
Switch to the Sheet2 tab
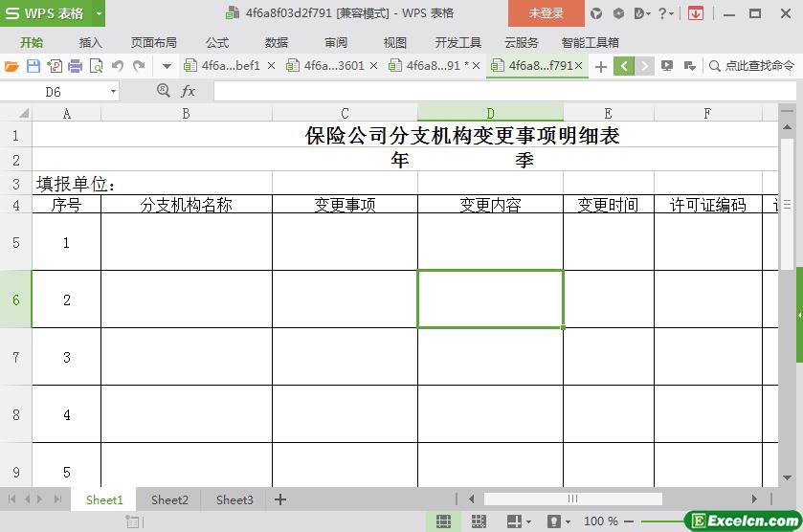tap(169, 499)
